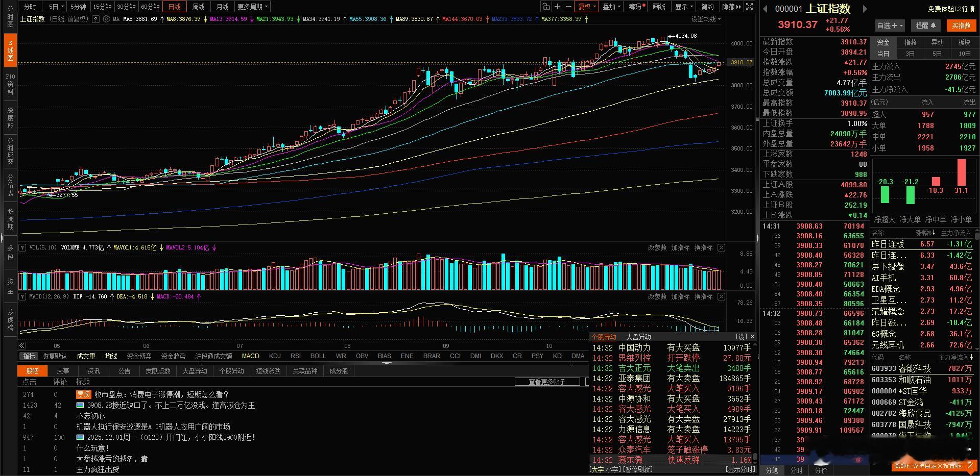
Task: Open the 成分股 tab
Action: click(x=339, y=371)
